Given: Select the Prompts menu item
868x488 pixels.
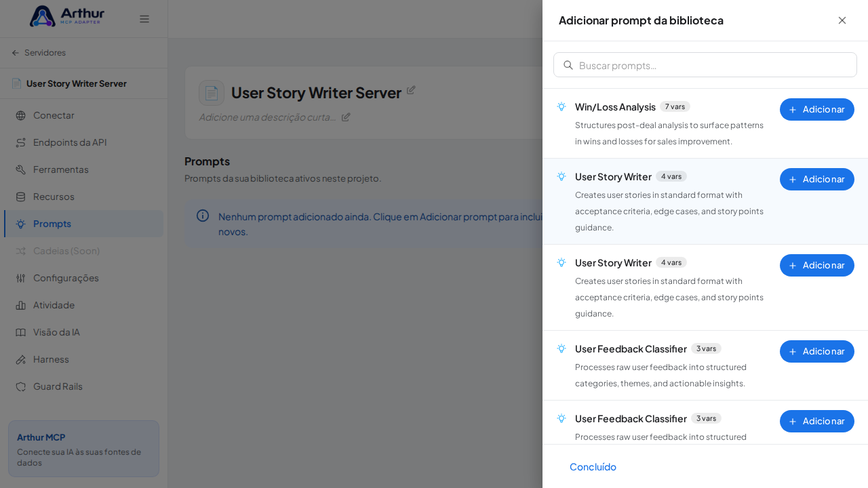Looking at the screenshot, I should click(83, 224).
